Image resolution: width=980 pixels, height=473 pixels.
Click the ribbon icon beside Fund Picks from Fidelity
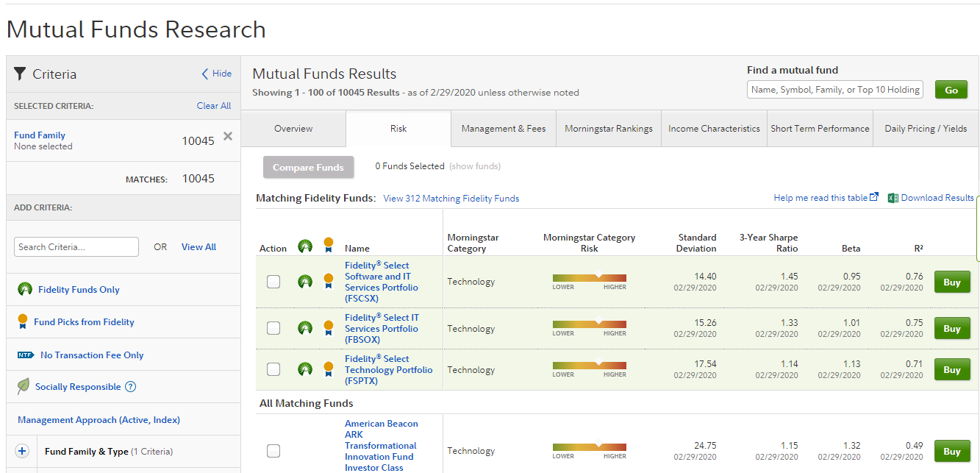(x=22, y=322)
